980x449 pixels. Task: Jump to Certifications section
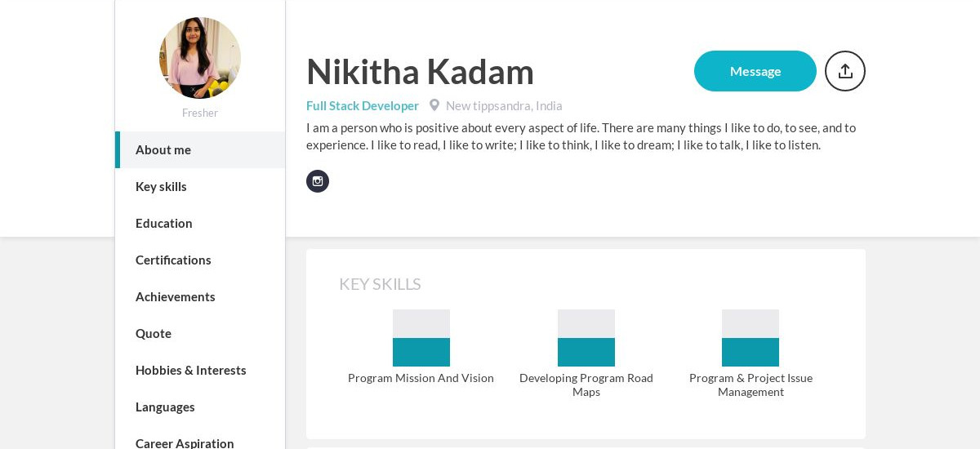200,260
